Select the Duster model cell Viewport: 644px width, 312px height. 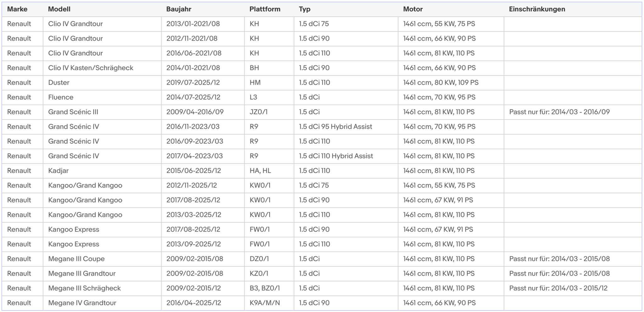coord(102,83)
